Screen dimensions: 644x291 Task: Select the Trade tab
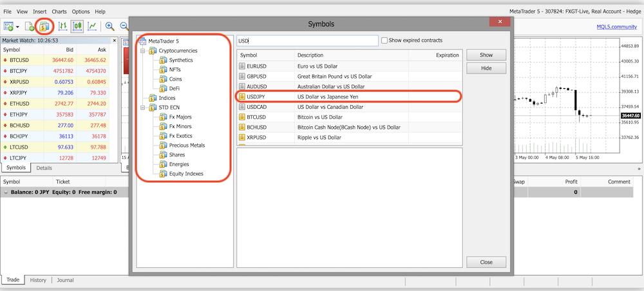click(x=13, y=280)
